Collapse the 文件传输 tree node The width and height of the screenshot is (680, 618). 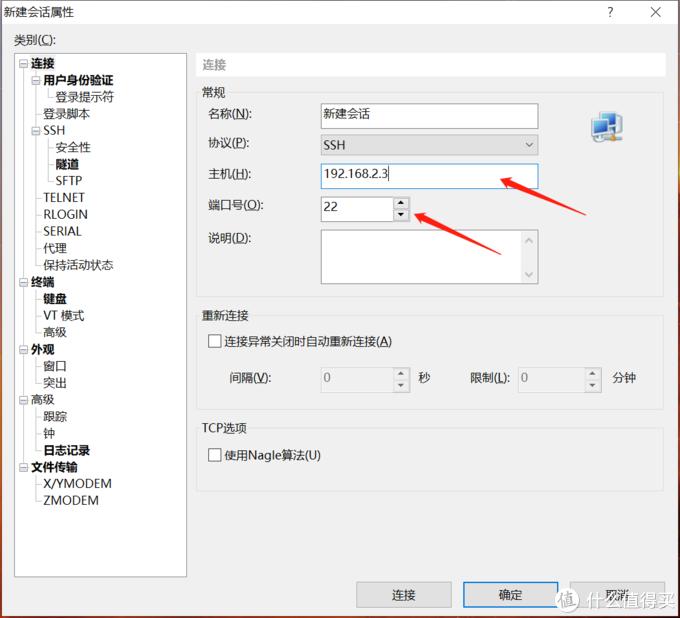point(23,467)
